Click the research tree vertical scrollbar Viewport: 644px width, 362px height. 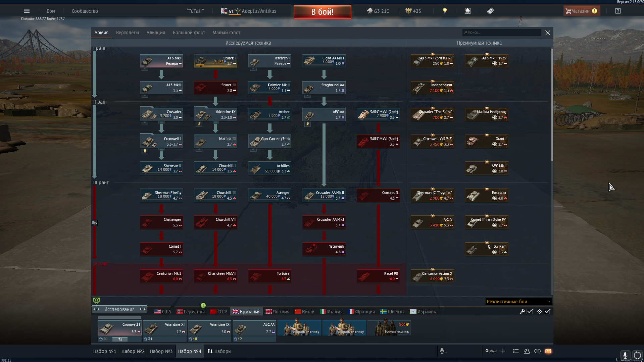click(x=552, y=105)
